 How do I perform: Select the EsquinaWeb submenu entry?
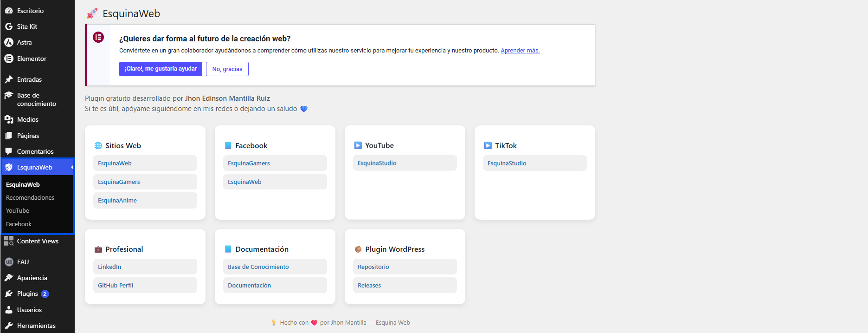point(23,184)
